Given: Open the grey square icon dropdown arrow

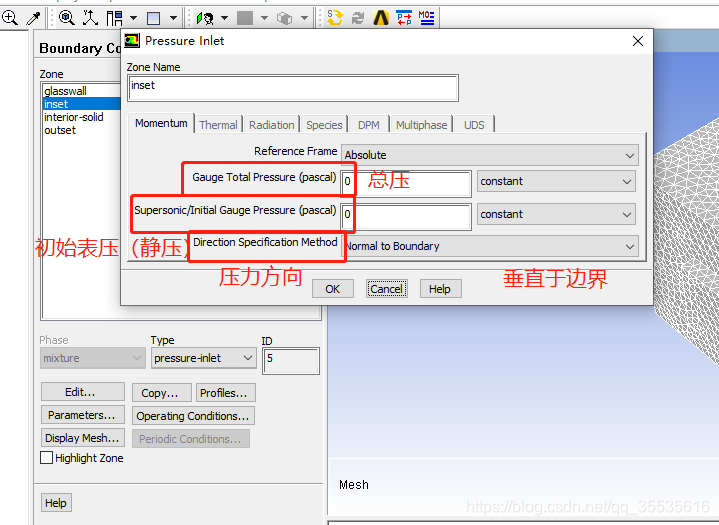Looking at the screenshot, I should pos(265,18).
